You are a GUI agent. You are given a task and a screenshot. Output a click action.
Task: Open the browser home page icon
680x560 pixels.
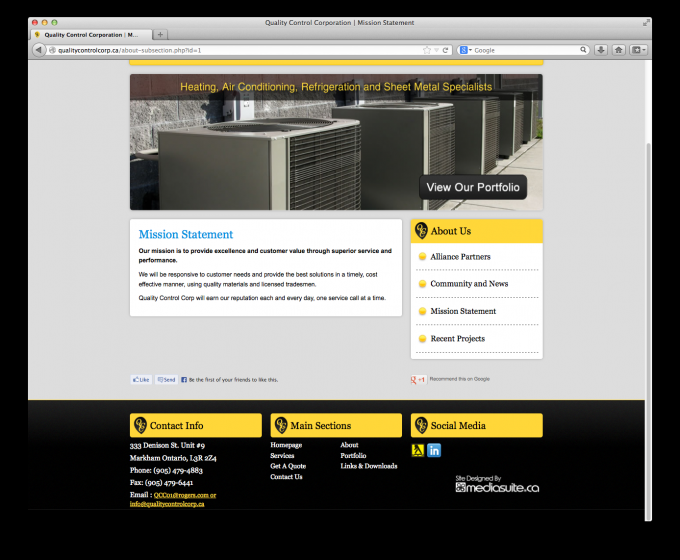[618, 49]
